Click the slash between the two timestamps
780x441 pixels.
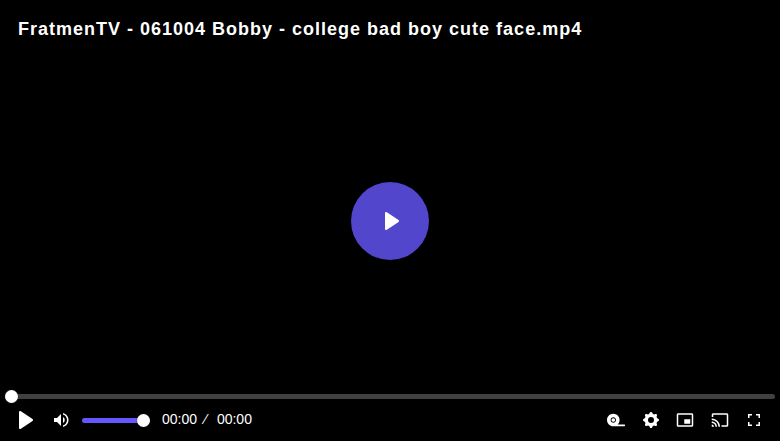205,420
